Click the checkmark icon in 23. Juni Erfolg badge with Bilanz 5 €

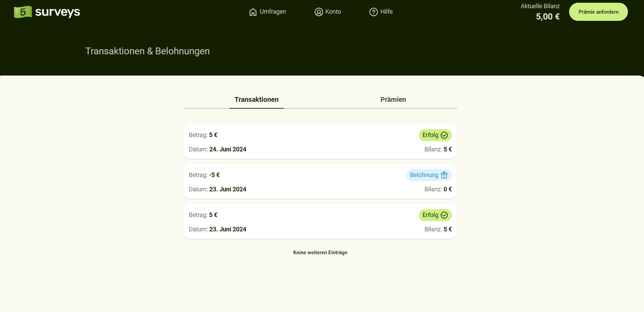coord(444,215)
